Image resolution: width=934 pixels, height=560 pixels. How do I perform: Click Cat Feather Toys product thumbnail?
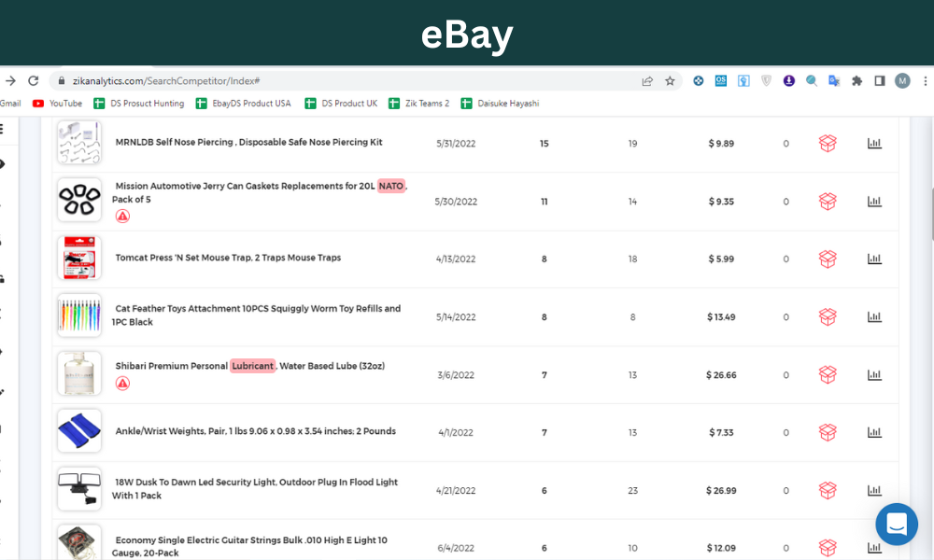79,315
